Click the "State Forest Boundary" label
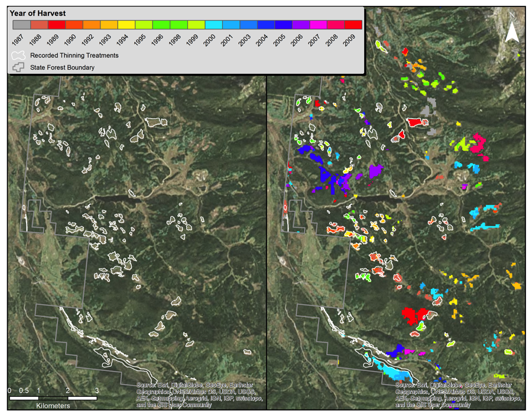 coord(62,67)
